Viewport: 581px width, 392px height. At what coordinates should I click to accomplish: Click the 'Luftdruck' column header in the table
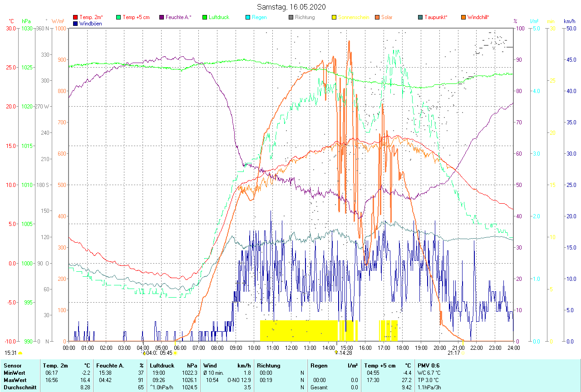162,365
